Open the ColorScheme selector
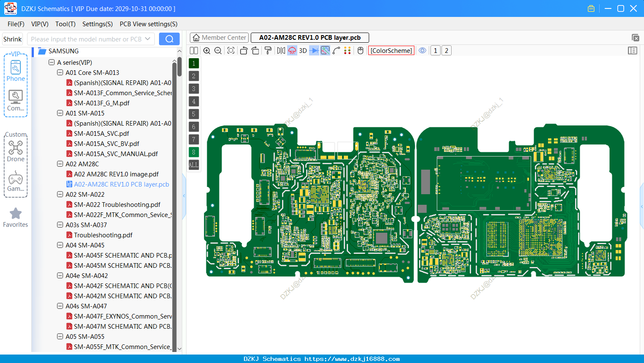This screenshot has height=363, width=644. click(x=391, y=51)
